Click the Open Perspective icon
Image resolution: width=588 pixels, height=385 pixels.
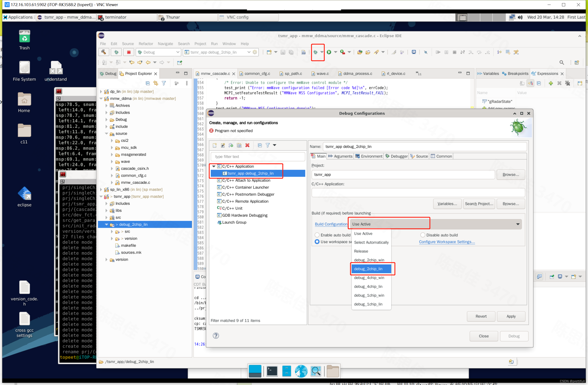click(577, 63)
